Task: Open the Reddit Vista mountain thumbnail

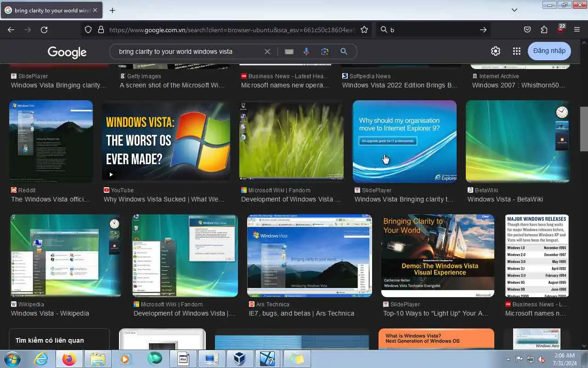Action: (51, 142)
